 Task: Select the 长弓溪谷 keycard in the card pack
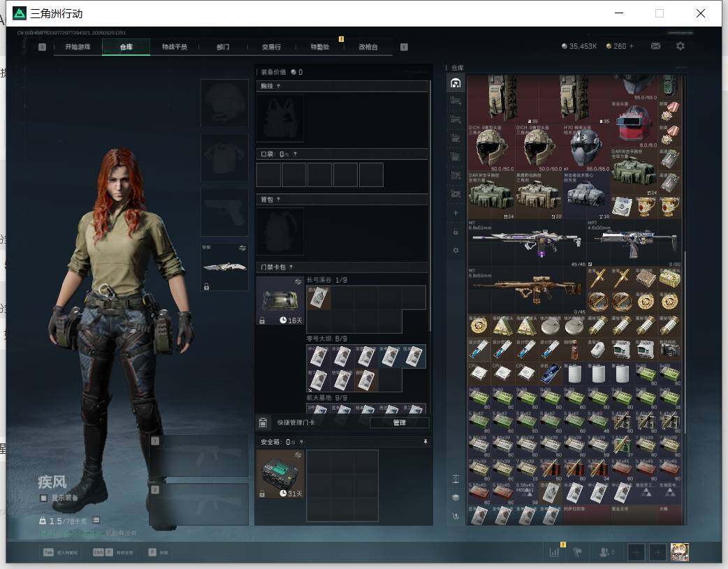319,297
